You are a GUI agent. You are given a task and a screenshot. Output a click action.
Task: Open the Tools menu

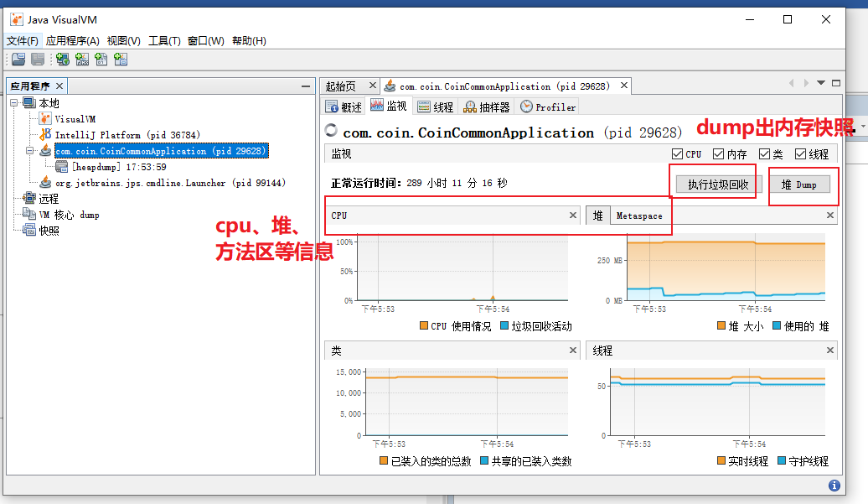tap(164, 41)
